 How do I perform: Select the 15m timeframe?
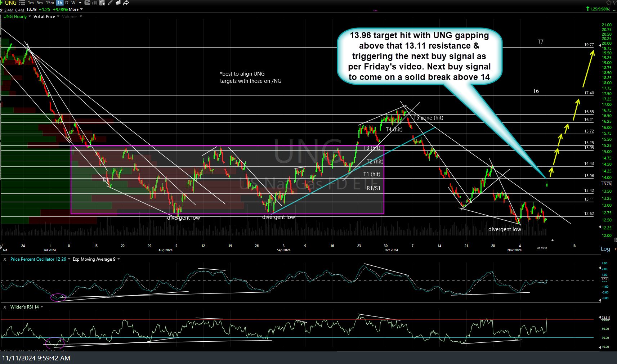point(50,3)
